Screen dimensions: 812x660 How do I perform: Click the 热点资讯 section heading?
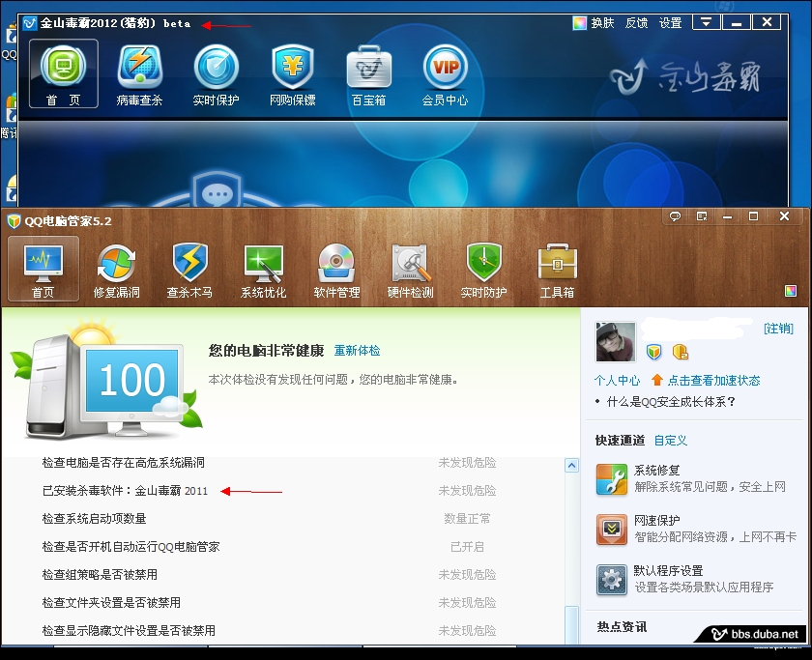click(x=622, y=627)
